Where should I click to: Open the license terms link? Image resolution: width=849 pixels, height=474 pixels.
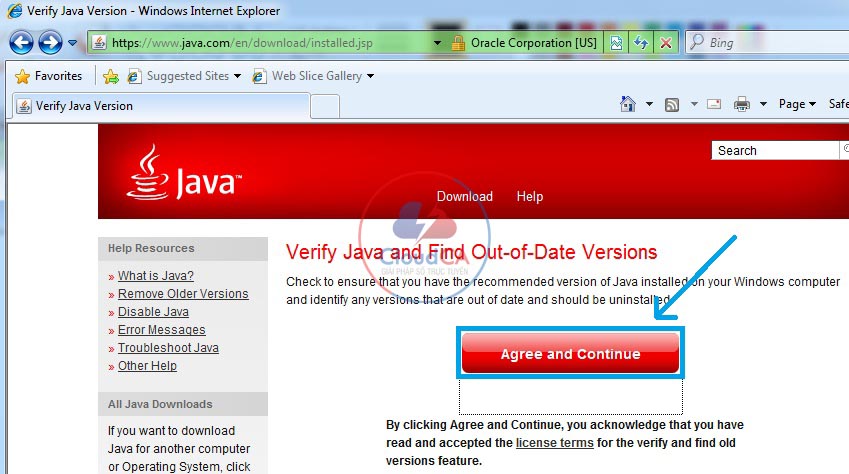click(554, 443)
